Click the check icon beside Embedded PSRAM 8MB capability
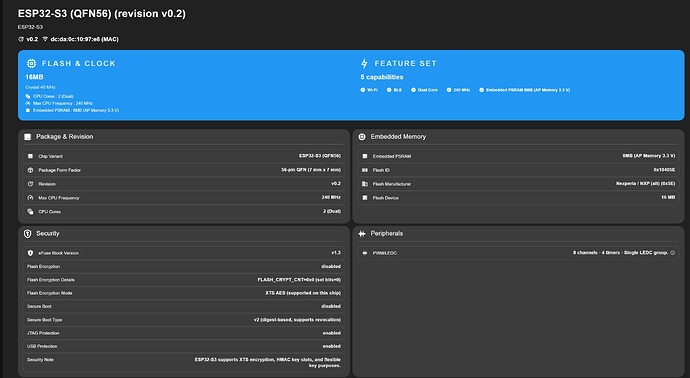 click(x=481, y=90)
